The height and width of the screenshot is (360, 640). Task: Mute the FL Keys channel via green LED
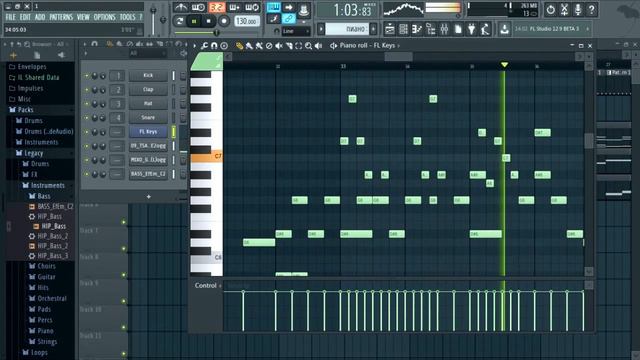pyautogui.click(x=87, y=132)
